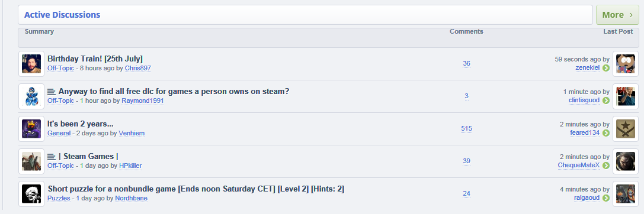644x214 pixels.
Task: Open feared134's latest post via green arrow
Action: 606,133
